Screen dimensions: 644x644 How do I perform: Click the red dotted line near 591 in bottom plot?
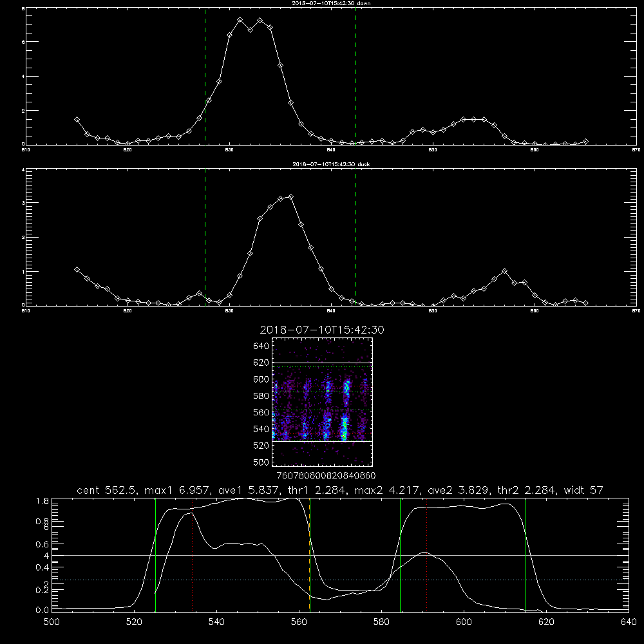pyautogui.click(x=427, y=555)
